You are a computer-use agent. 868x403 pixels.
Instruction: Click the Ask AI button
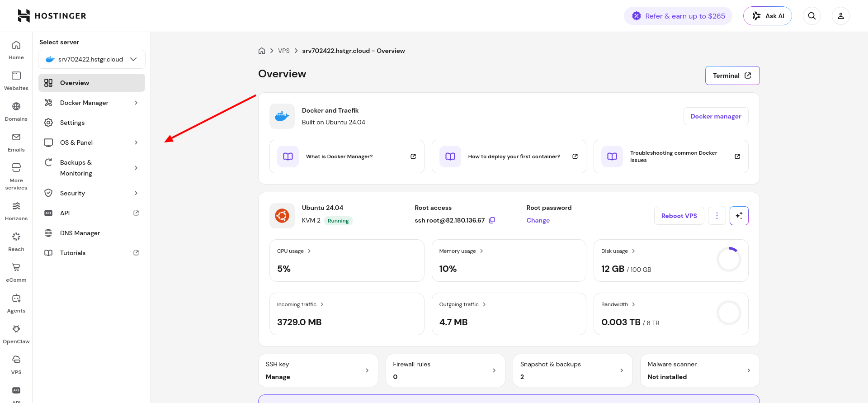[768, 16]
